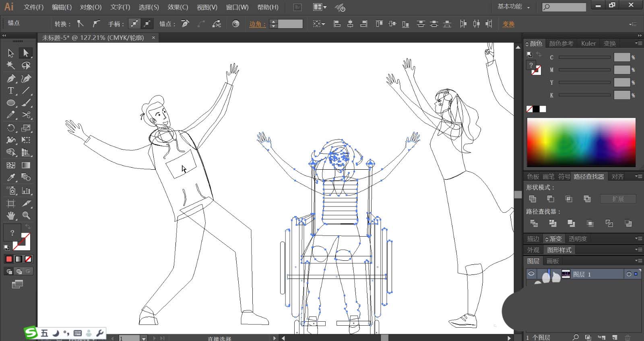644x341 pixels.
Task: Select the Rotate tool
Action: [x=11, y=128]
